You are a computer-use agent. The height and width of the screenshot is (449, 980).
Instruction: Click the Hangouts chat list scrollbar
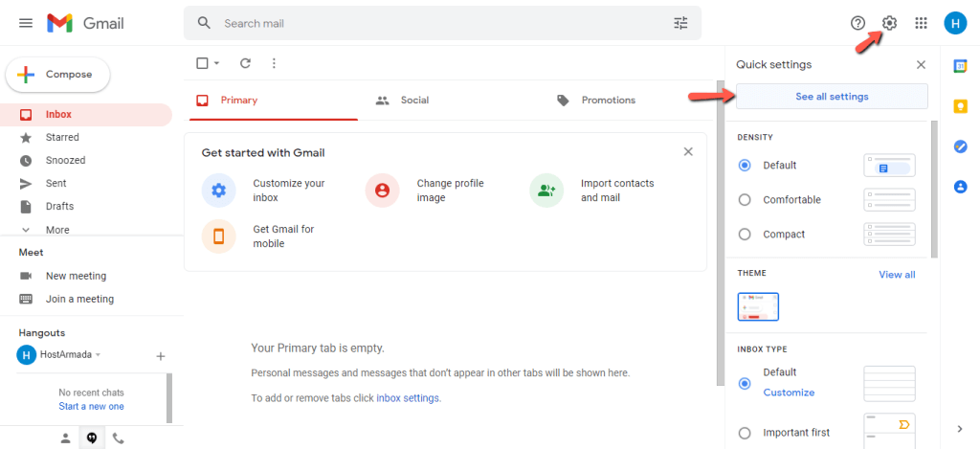(x=169, y=397)
